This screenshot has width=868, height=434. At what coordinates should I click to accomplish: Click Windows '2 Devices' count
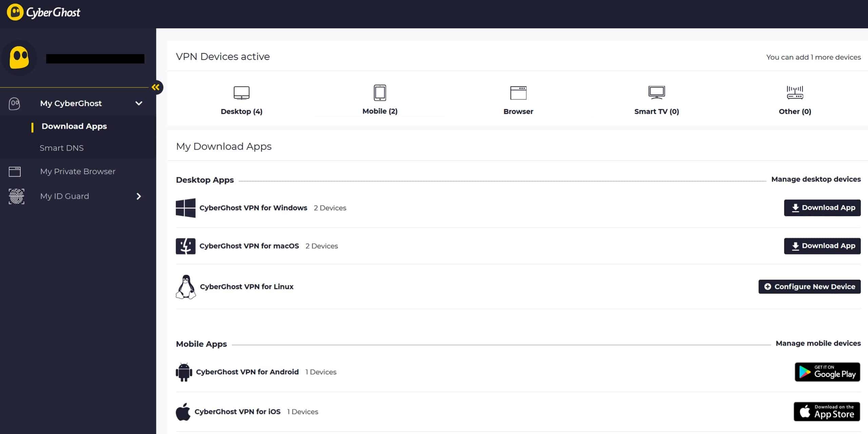(330, 208)
